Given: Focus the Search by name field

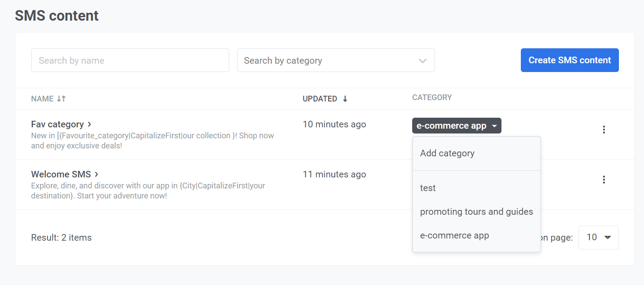Looking at the screenshot, I should [130, 61].
